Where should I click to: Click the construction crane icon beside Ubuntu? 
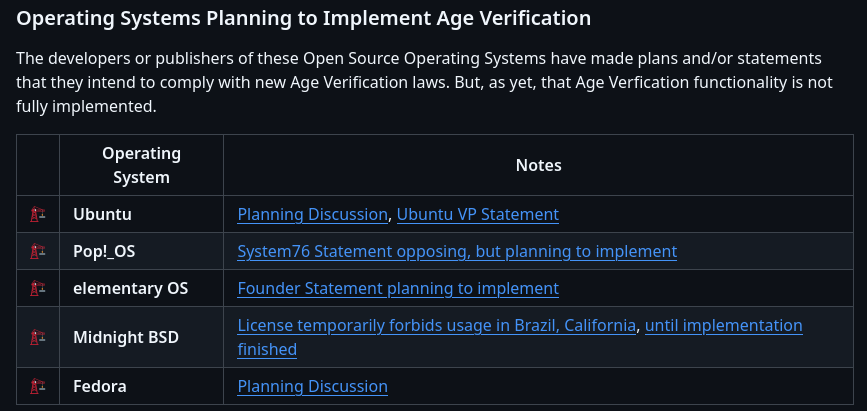click(38, 214)
